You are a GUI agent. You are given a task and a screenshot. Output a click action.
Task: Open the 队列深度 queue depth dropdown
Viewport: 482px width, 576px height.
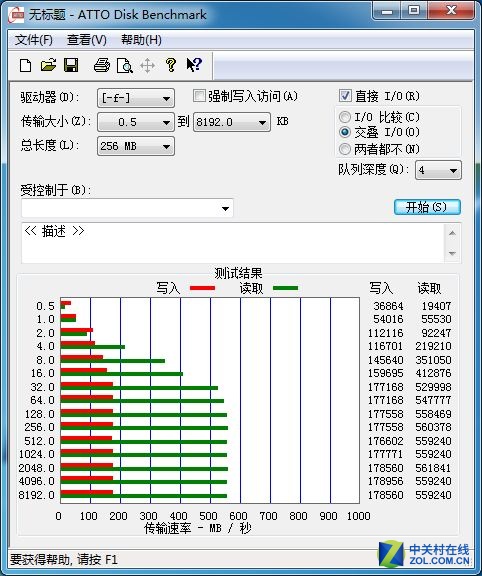[438, 170]
